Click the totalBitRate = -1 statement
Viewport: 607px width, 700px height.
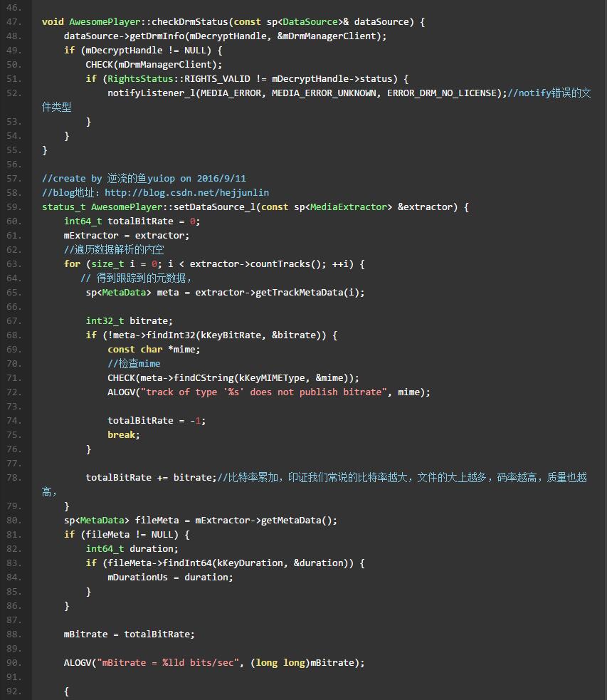157,420
